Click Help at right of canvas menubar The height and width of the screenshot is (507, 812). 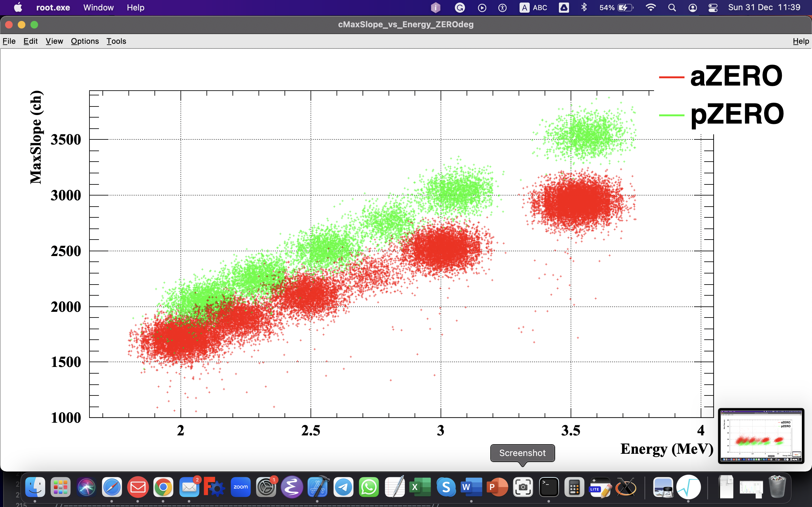(801, 41)
